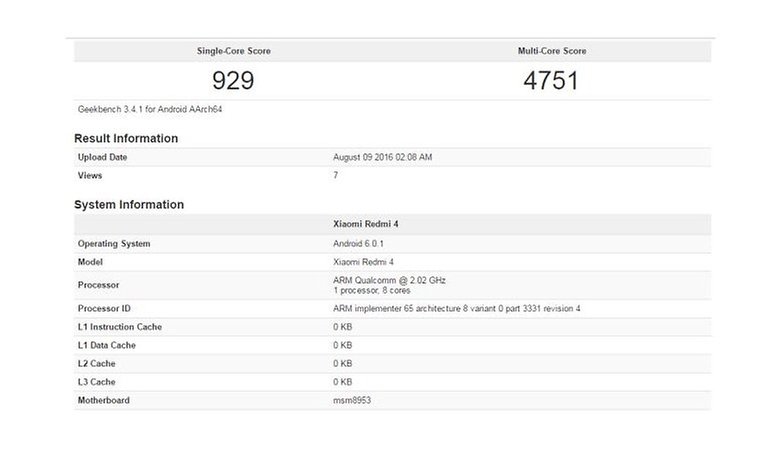Select the 1 processor, 8 cores text

click(372, 290)
